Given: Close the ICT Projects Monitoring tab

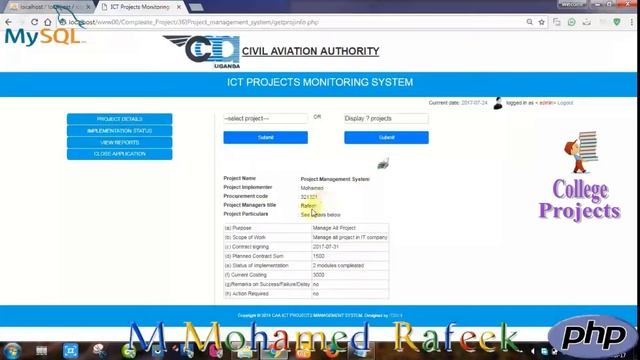Looking at the screenshot, I should [x=179, y=7].
